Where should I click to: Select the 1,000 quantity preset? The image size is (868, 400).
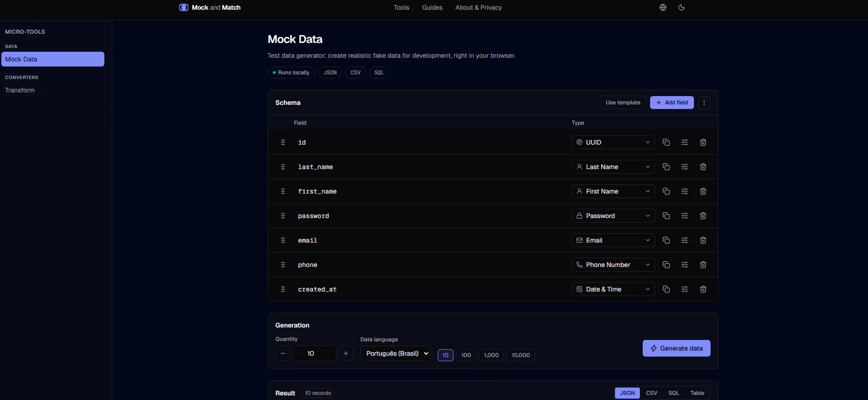point(491,355)
